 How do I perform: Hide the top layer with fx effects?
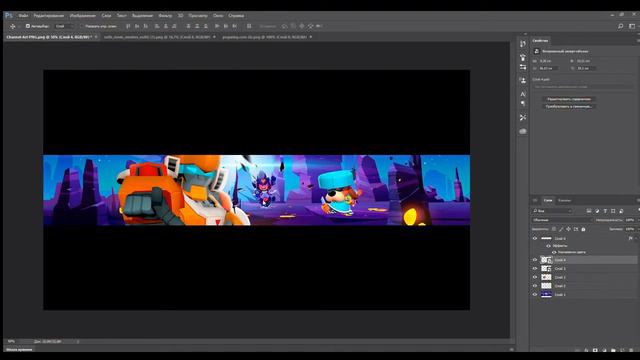point(535,238)
